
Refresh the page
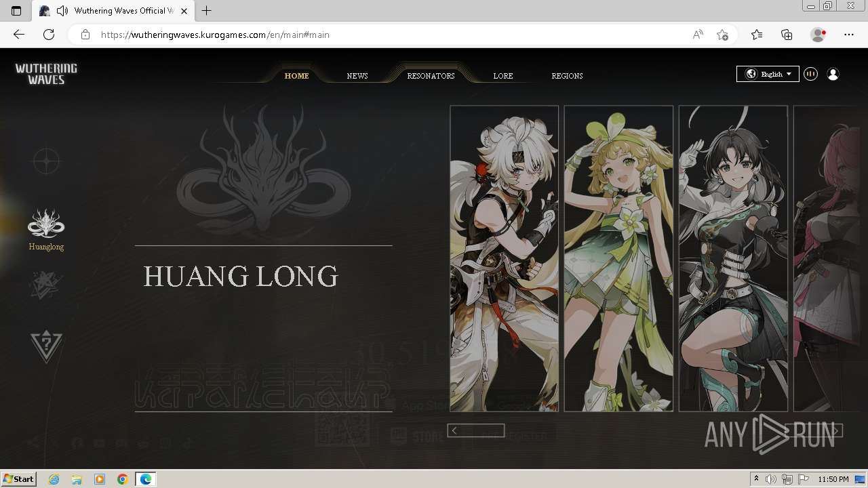tap(49, 35)
